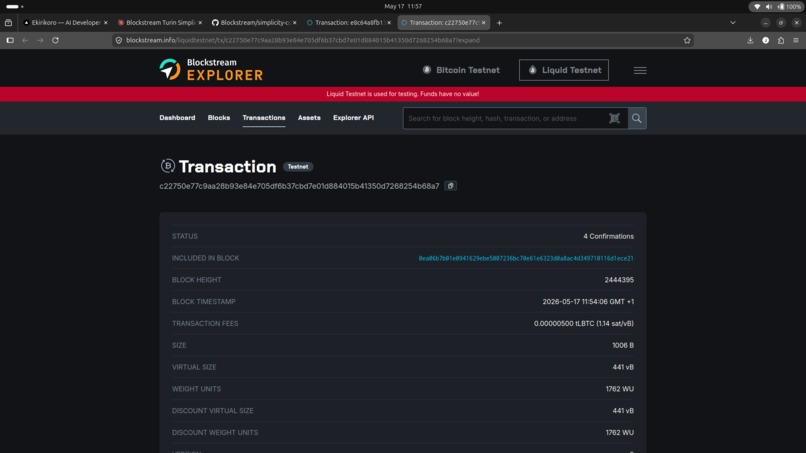Select the block height value 2444395
The width and height of the screenshot is (806, 453).
619,280
